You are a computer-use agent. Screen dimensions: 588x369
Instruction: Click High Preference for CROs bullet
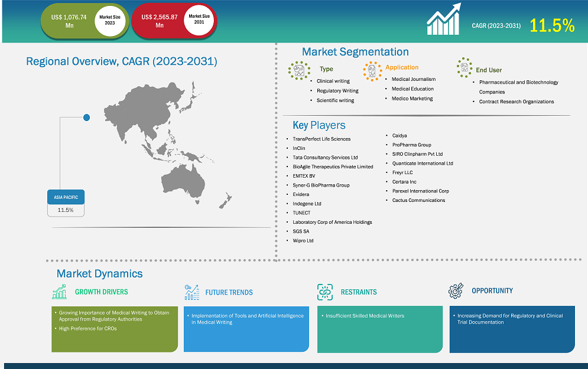[87, 328]
